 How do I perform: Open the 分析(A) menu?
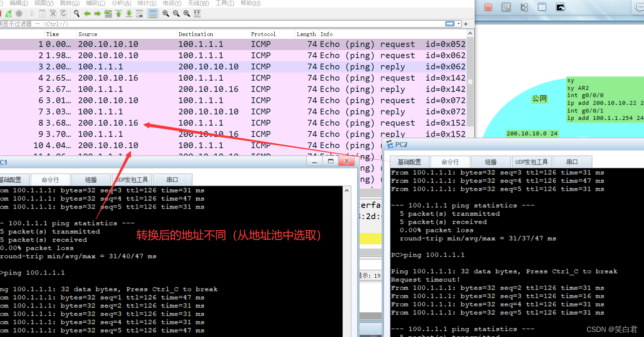(x=121, y=3)
